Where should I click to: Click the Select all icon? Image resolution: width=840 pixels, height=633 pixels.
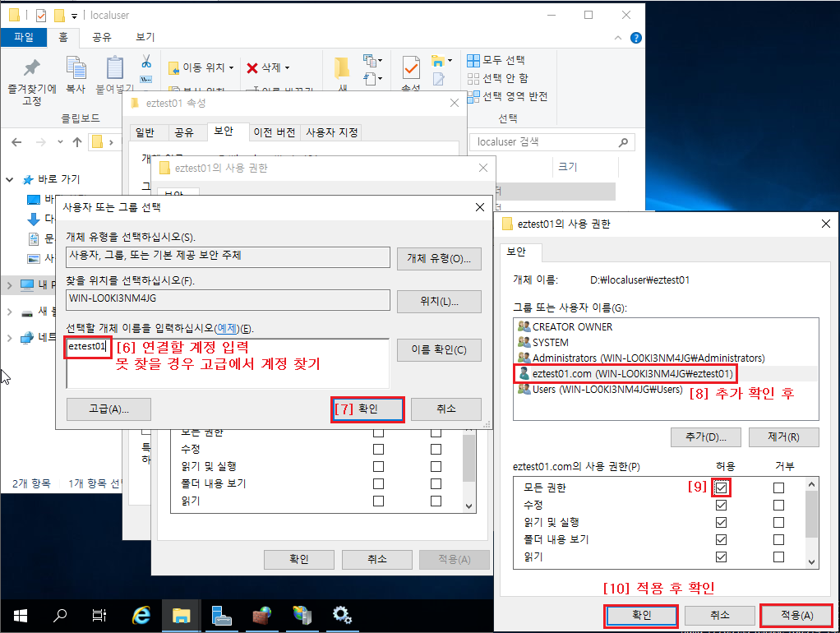[x=473, y=60]
